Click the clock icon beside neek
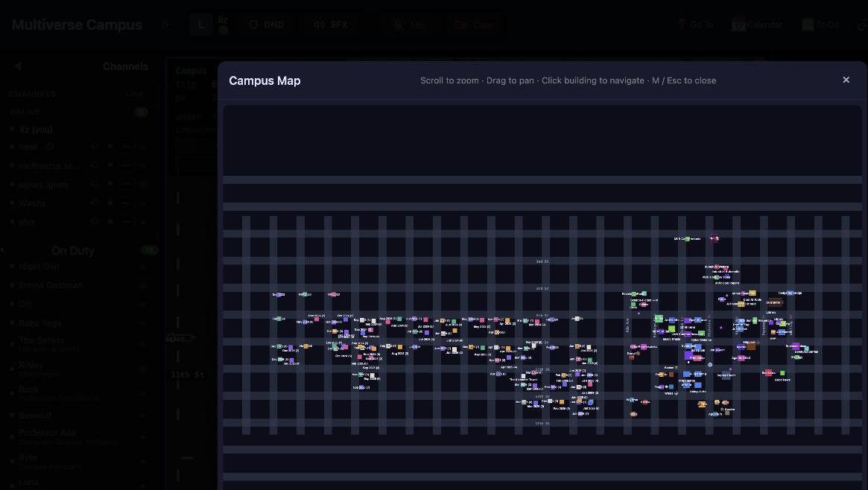Image resolution: width=868 pixels, height=490 pixels. (x=50, y=147)
